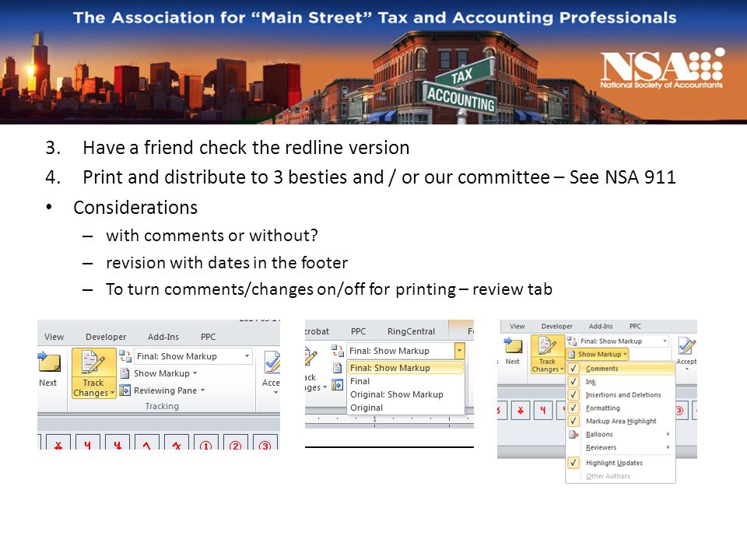
Task: Click highlighted dropdown arrow in middle ribbon image
Action: pyautogui.click(x=459, y=351)
